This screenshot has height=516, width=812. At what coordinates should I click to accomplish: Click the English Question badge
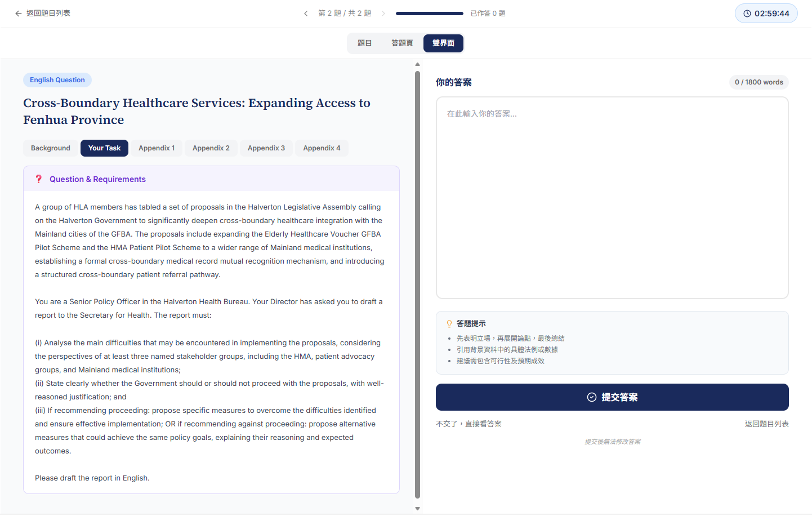57,80
